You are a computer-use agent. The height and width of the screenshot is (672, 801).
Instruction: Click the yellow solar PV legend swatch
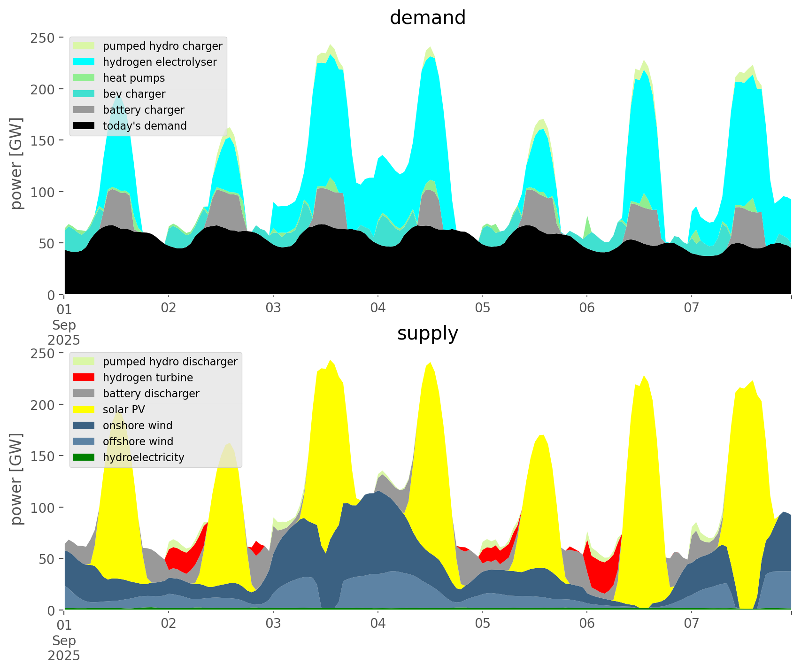click(85, 409)
